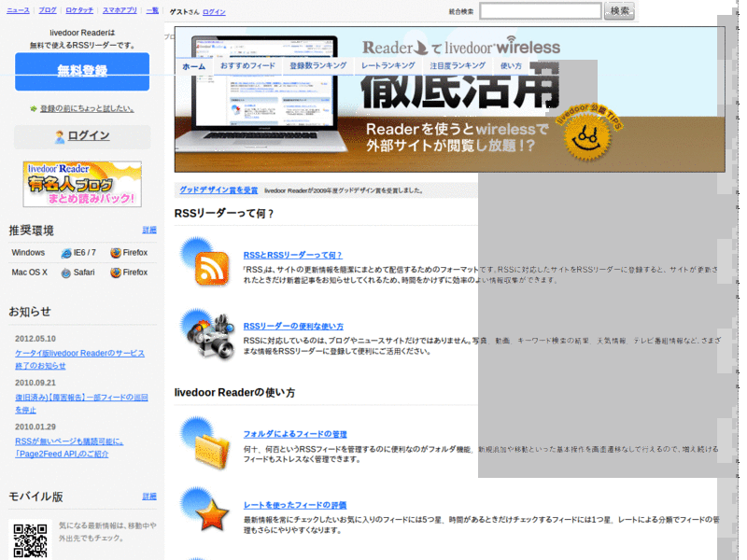
Task: Click the ロケタッチ top link
Action: coord(79,10)
